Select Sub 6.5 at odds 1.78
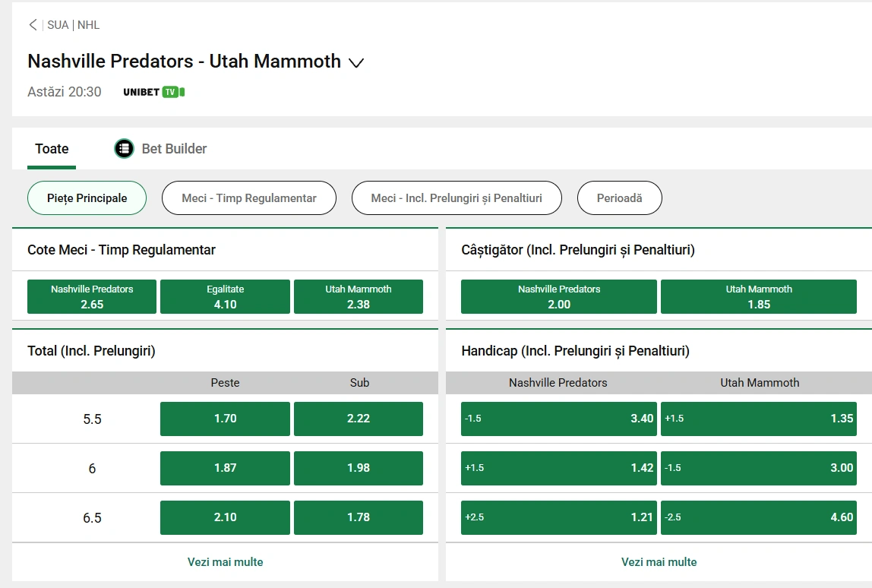 [x=358, y=517]
